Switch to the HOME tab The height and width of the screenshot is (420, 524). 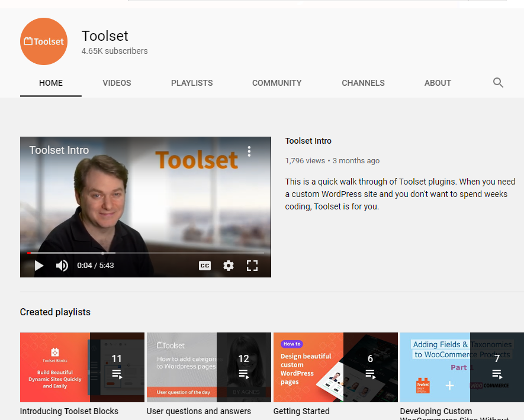51,83
